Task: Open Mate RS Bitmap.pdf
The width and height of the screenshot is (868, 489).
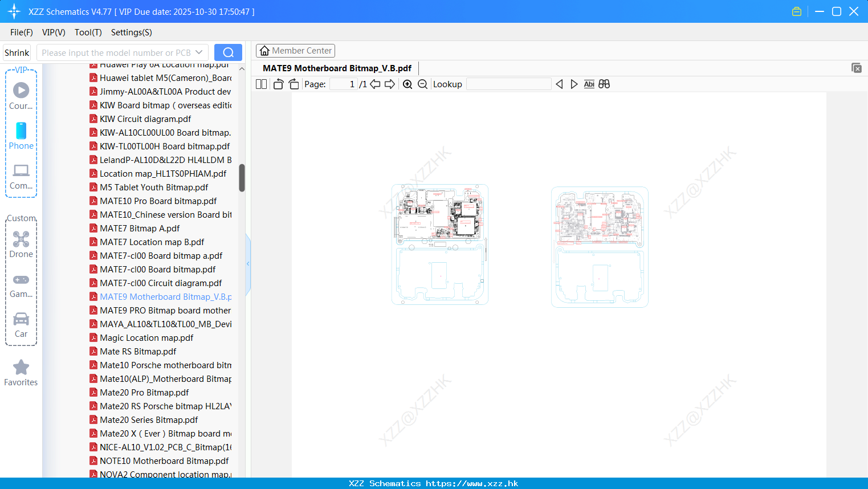Action: click(138, 352)
